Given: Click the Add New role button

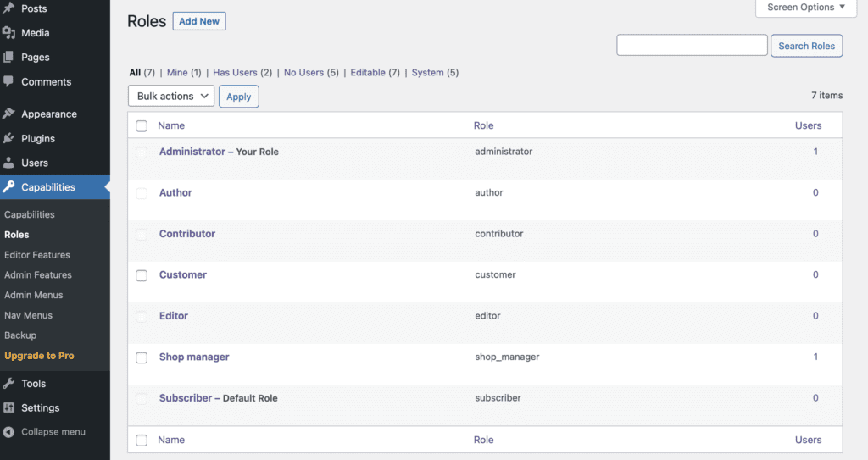Looking at the screenshot, I should 199,21.
